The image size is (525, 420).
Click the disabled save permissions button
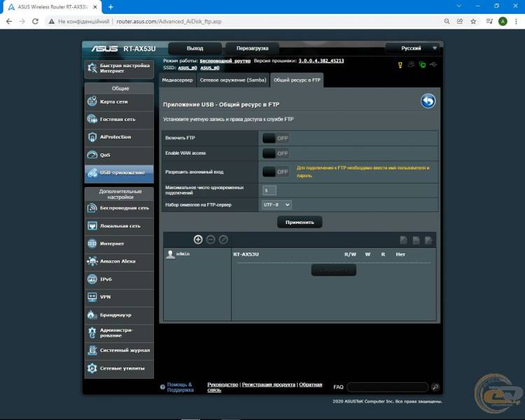[x=333, y=270]
